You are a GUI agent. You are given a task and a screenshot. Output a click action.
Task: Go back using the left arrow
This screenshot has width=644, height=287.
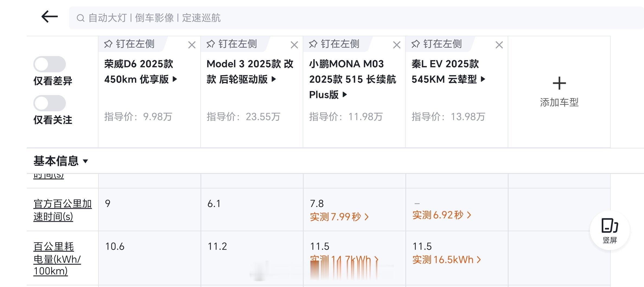click(x=49, y=17)
